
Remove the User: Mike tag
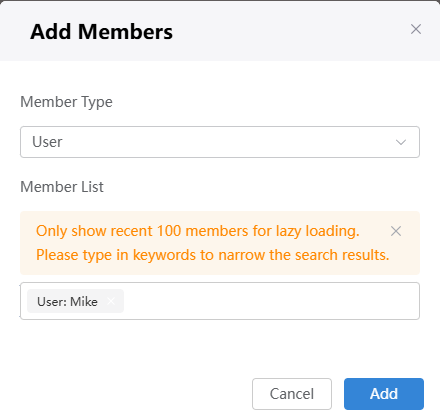[111, 301]
